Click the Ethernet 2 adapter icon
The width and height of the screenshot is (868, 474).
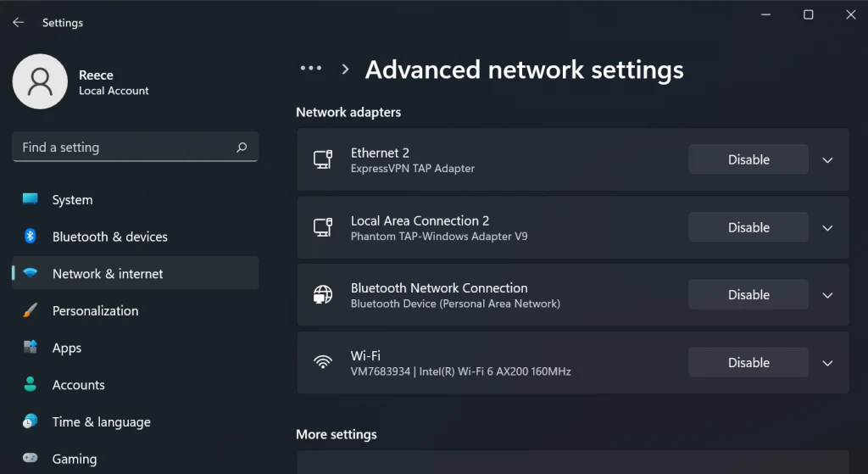pyautogui.click(x=323, y=159)
